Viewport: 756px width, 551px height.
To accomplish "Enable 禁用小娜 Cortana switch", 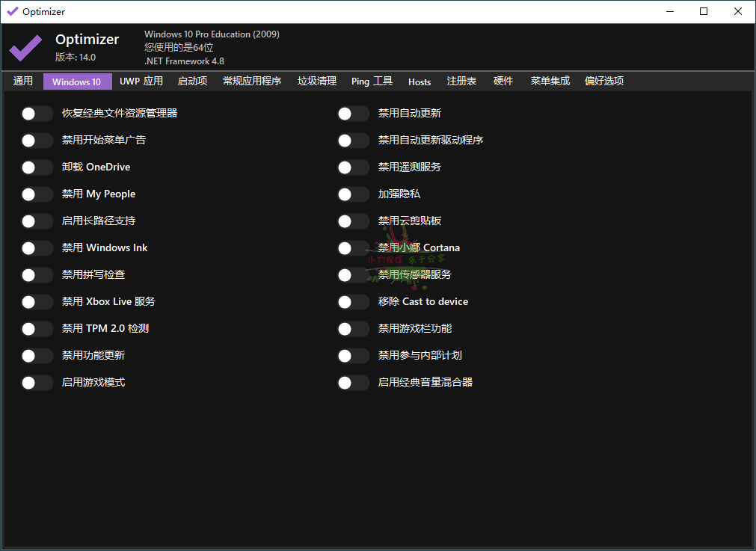I will point(353,247).
